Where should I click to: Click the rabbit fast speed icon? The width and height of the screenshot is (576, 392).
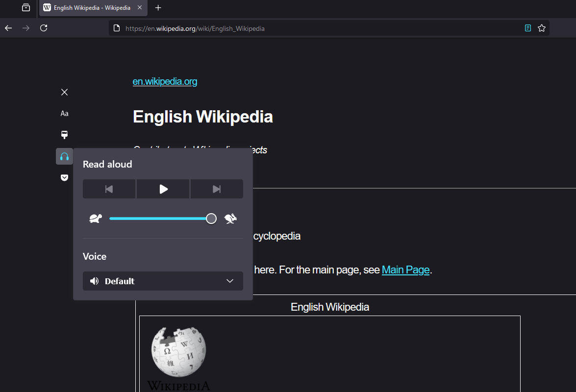point(230,219)
